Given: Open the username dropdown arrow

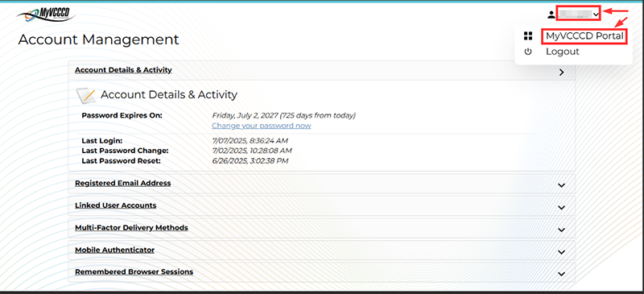Looking at the screenshot, I should pyautogui.click(x=596, y=14).
